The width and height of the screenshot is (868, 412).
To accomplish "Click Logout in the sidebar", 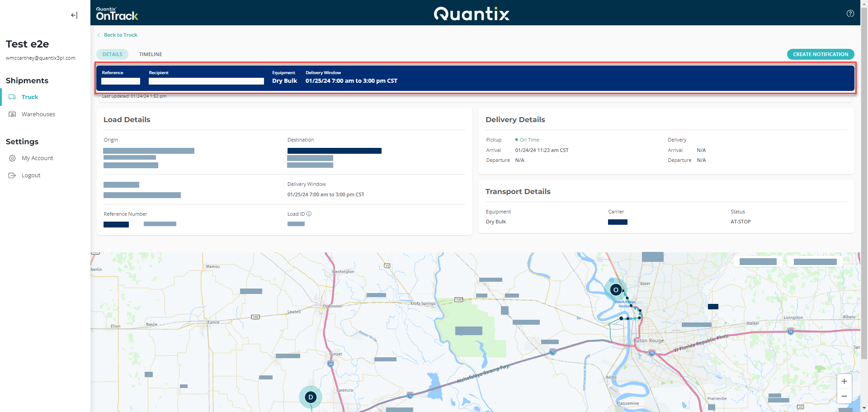I will (x=31, y=175).
